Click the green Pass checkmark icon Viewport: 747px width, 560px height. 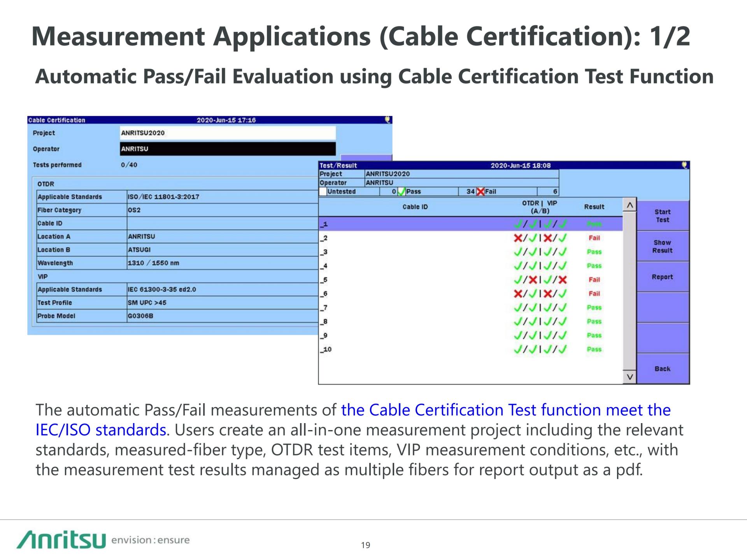tap(402, 191)
